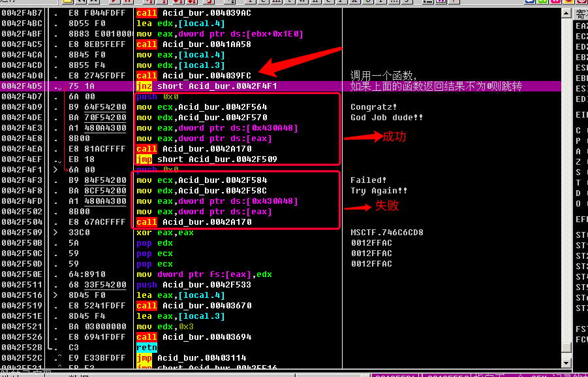Select hex bytes 68 33F54200
588x377 pixels.
97,285
